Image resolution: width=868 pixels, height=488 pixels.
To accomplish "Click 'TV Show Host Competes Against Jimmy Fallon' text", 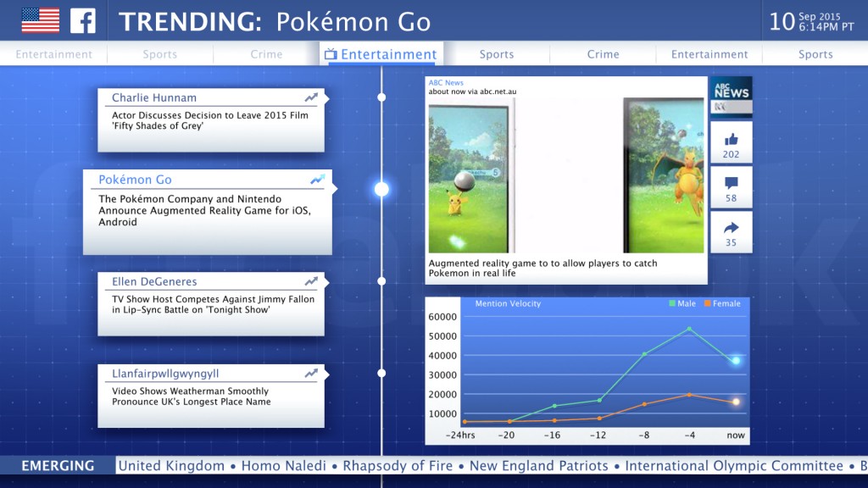I will coord(213,304).
